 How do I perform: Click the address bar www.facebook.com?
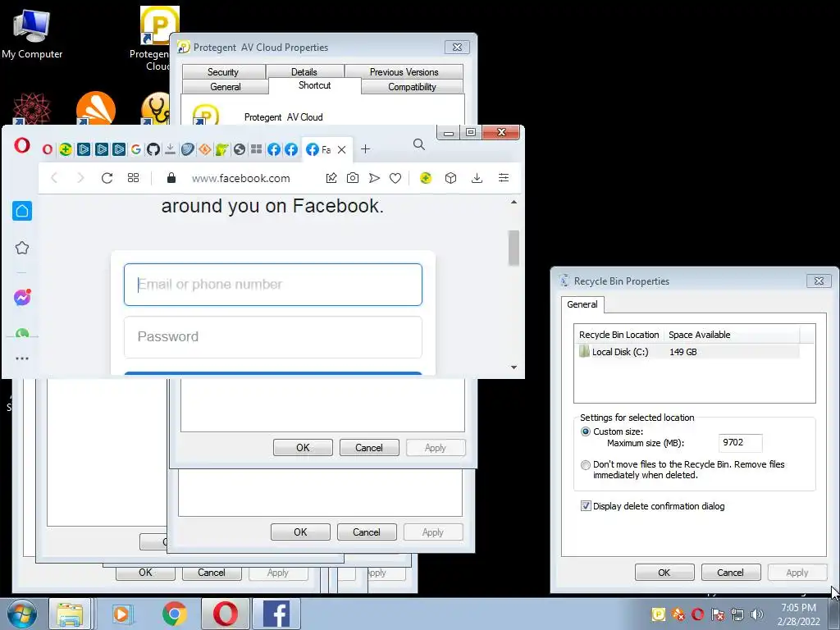240,178
